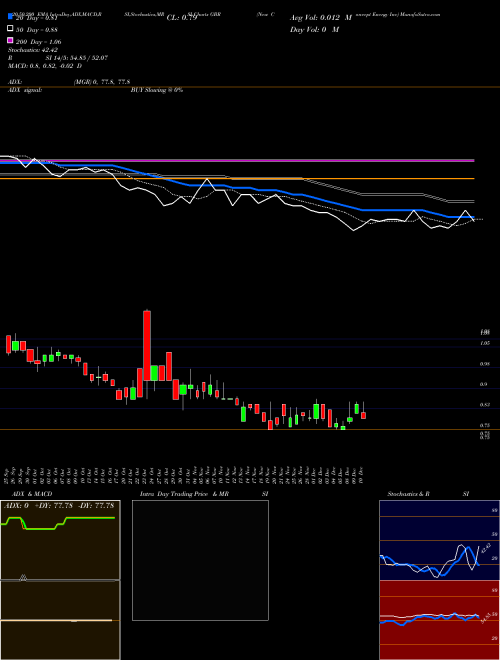Select the '50 Day = 0.88' legend text
The image size is (500, 660).
(37, 29)
